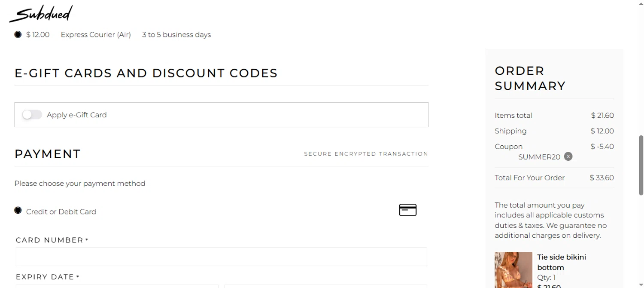Click the 3 to 5 business days text
This screenshot has width=644, height=288.
tap(176, 35)
